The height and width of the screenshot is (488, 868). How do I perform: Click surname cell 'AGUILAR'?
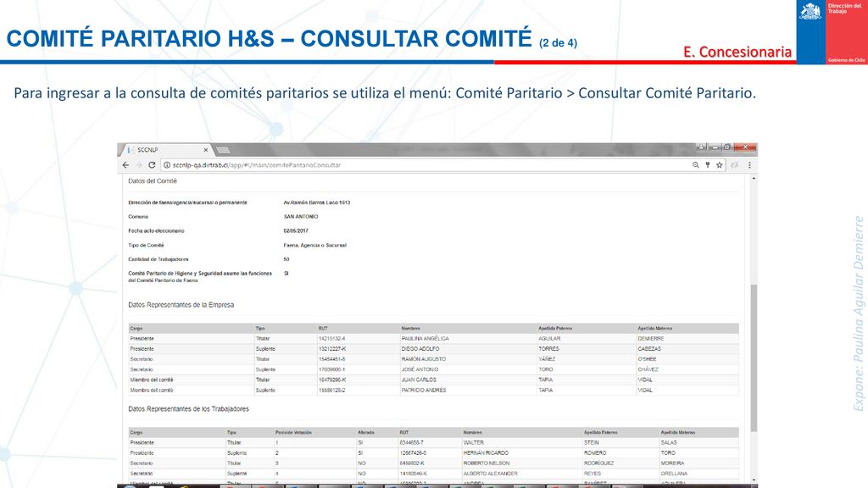click(549, 339)
